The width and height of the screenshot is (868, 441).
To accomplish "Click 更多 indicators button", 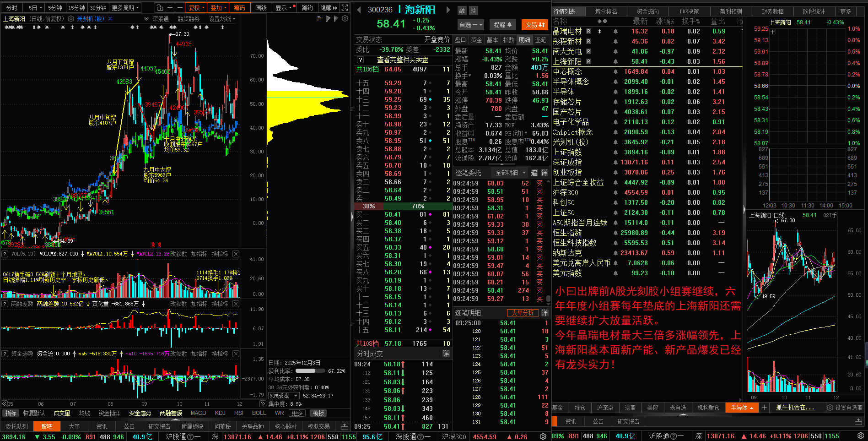I will [x=297, y=413].
